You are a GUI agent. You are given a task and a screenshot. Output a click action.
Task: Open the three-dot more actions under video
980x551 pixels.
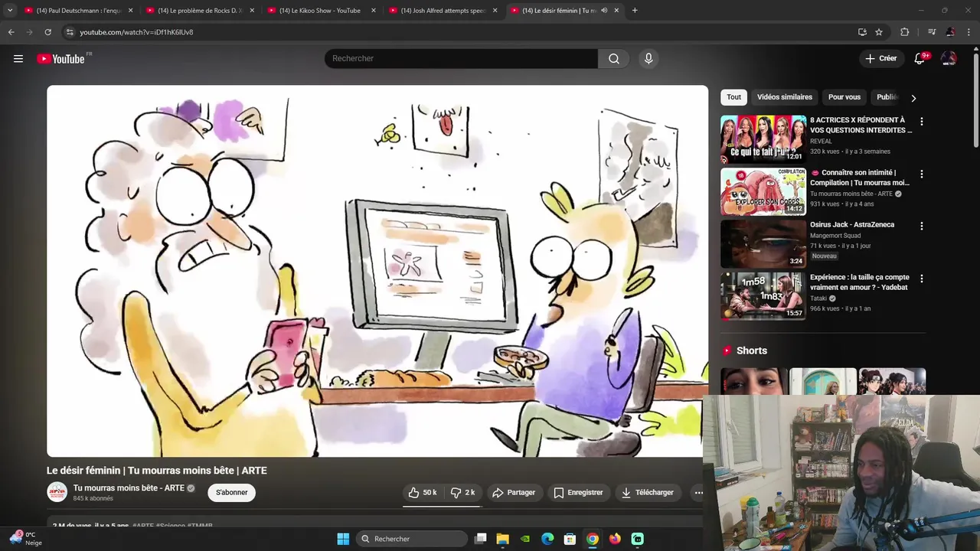698,493
